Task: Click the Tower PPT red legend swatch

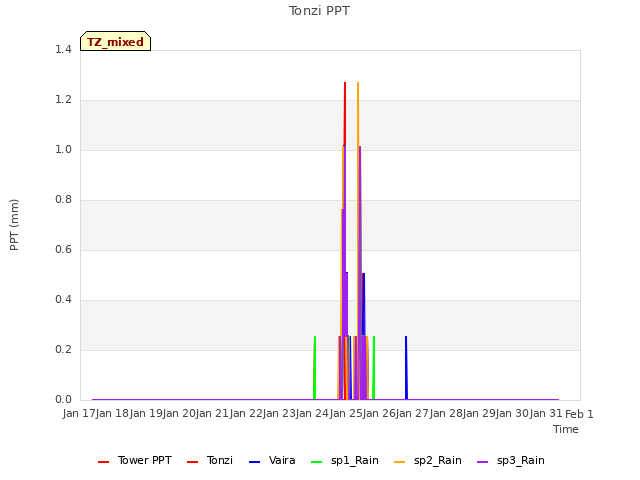Action: click(x=103, y=462)
